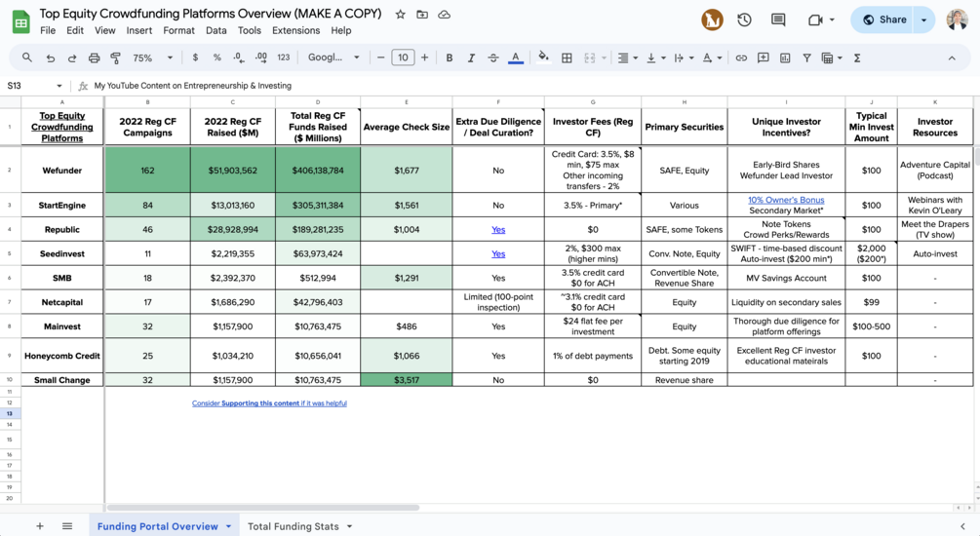Insert a comment
Viewport: 980px width, 536px height.
click(x=764, y=57)
